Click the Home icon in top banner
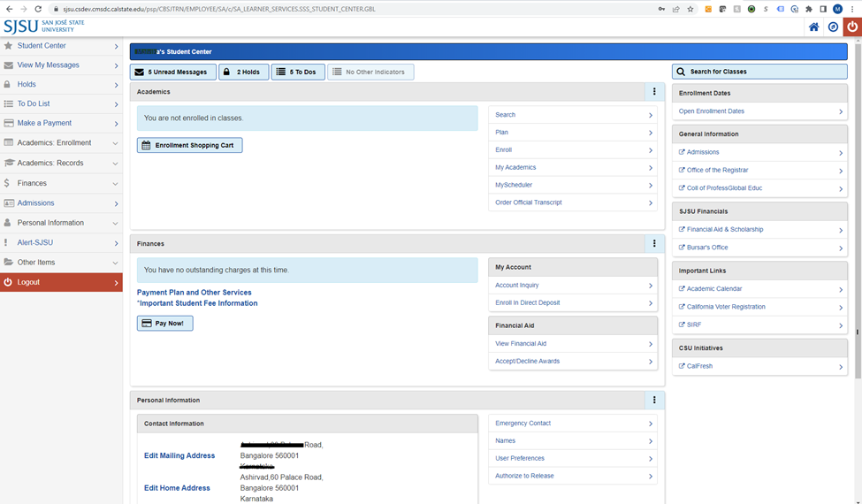 [x=813, y=27]
